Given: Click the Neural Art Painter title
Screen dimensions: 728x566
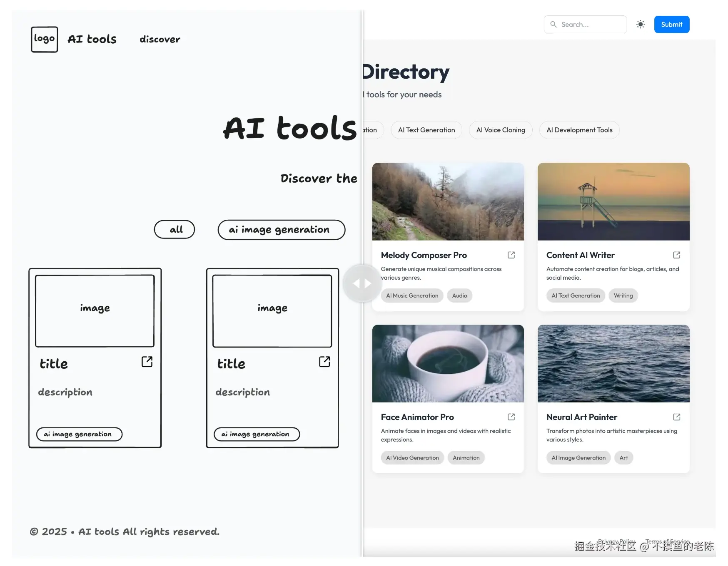Looking at the screenshot, I should (x=581, y=417).
